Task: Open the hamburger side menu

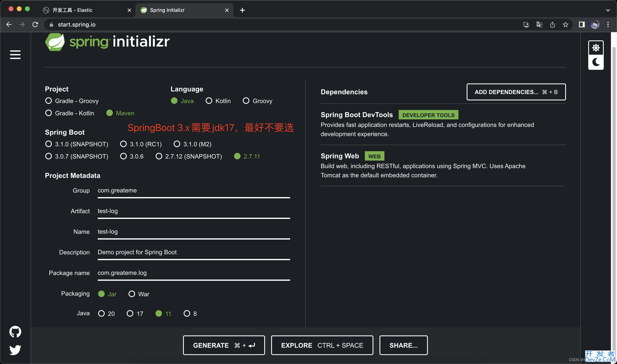Action: pyautogui.click(x=15, y=55)
